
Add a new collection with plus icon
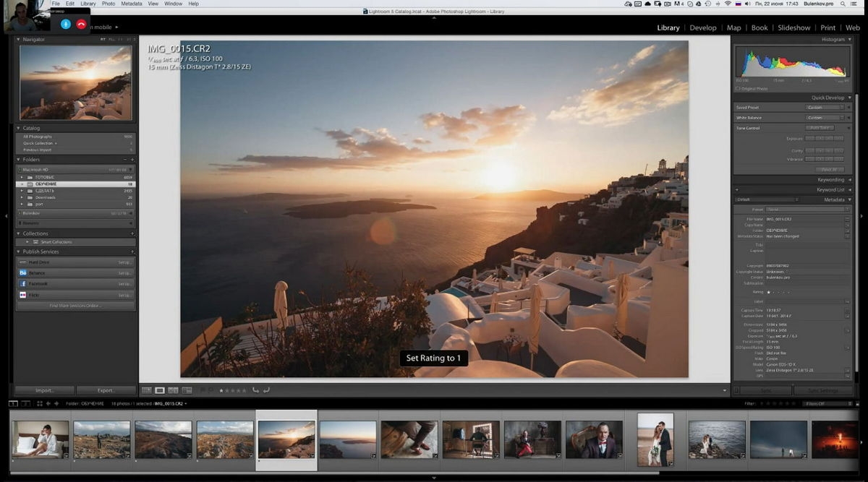132,233
